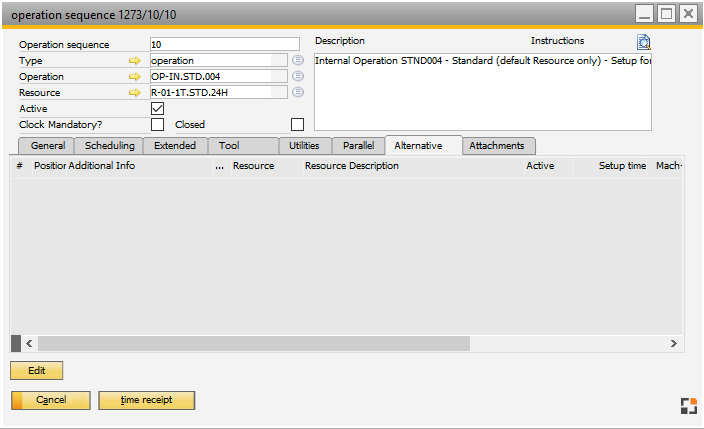Click the yellow link arrow next to Resource
Viewport: 704px width, 429px height.
pyautogui.click(x=135, y=93)
